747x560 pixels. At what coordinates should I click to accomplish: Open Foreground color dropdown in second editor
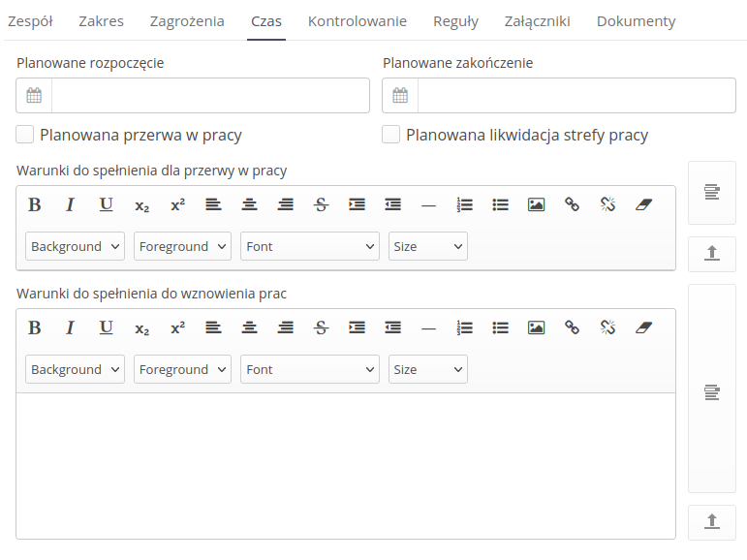[x=183, y=369]
